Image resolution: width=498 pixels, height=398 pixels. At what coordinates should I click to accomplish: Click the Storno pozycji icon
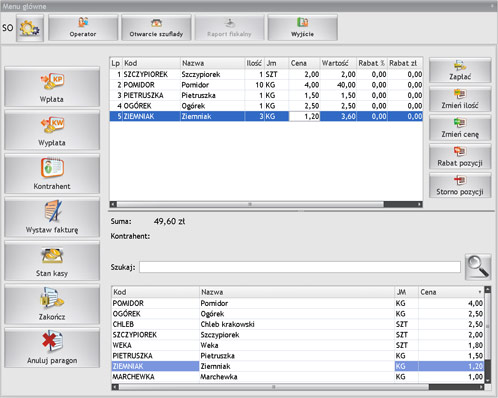coord(460,180)
